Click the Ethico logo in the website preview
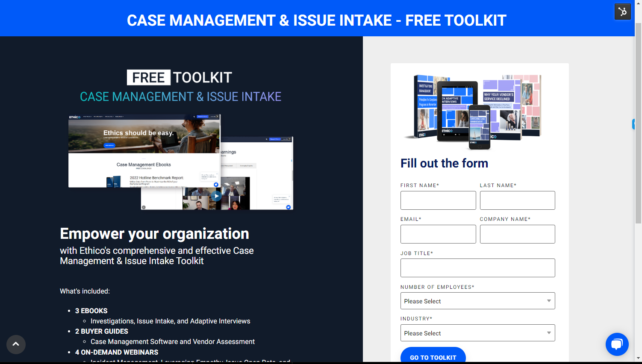 click(74, 117)
